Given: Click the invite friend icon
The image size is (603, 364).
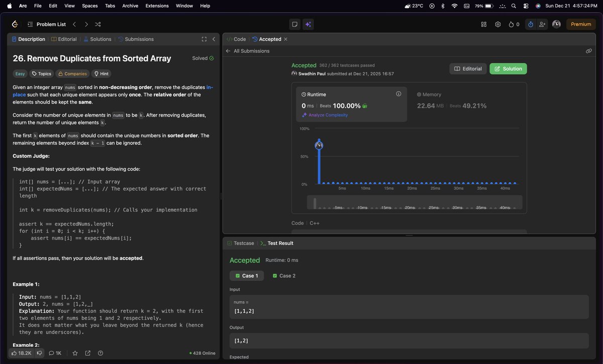Looking at the screenshot, I should 542,24.
